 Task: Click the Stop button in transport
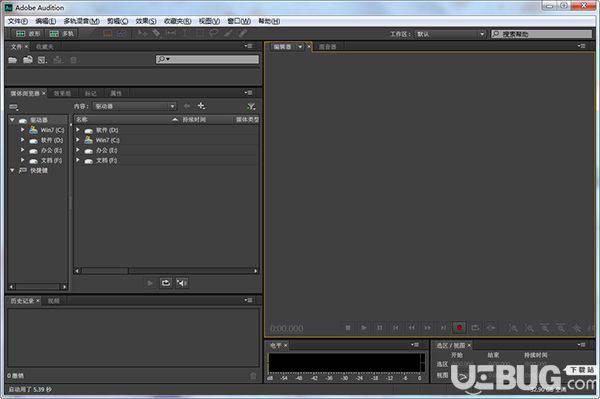[348, 328]
